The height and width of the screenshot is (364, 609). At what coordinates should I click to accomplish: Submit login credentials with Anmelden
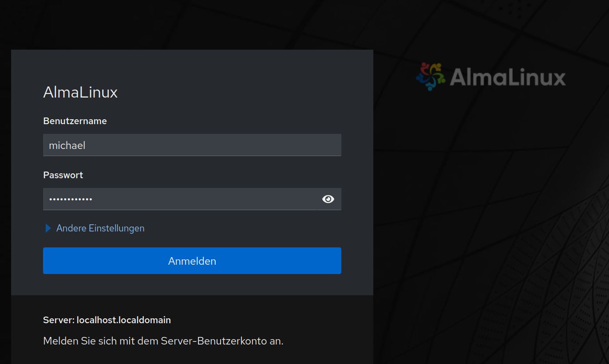point(192,261)
